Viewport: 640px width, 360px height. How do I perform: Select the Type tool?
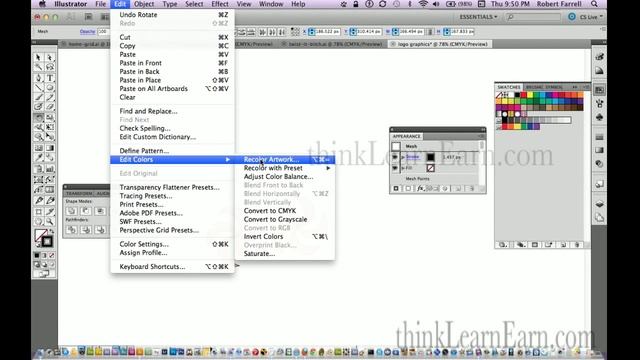49,78
